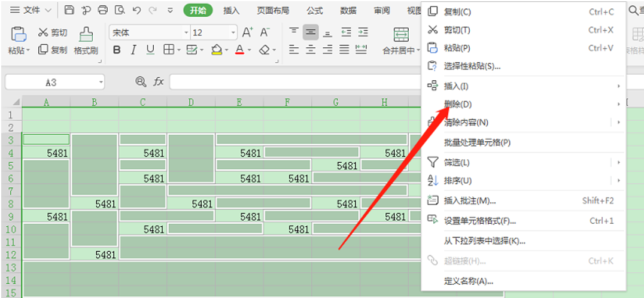Click the undo arrow icon

pos(137,10)
